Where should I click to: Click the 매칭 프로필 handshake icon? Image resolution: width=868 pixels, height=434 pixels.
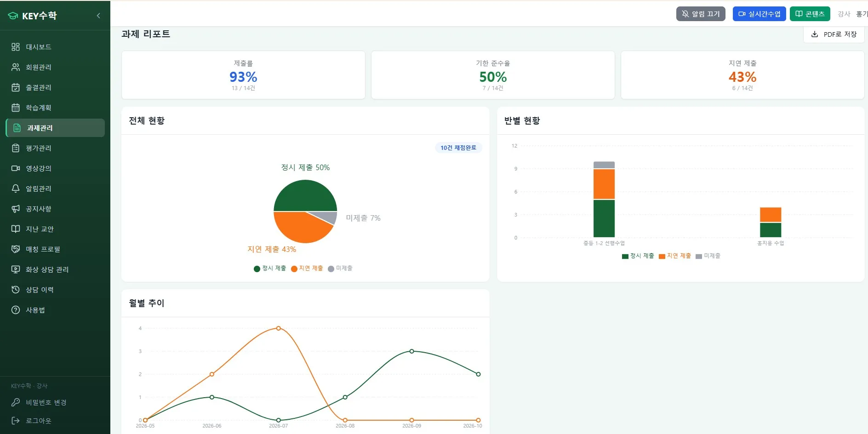click(16, 249)
